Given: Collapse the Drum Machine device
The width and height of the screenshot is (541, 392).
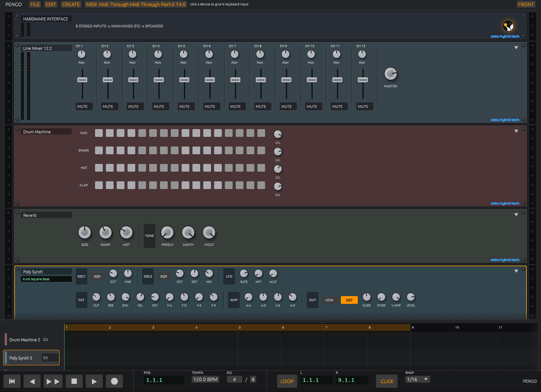Looking at the screenshot, I should tap(516, 131).
